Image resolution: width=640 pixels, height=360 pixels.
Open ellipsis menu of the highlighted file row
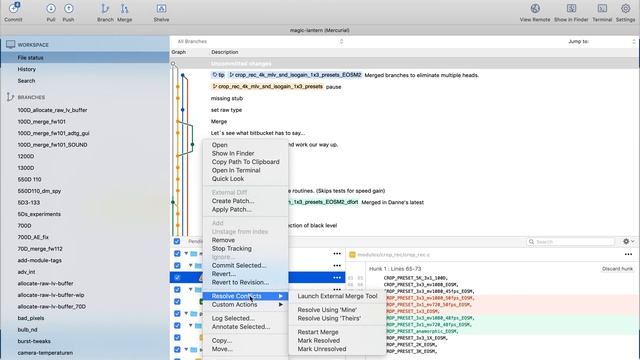point(337,278)
